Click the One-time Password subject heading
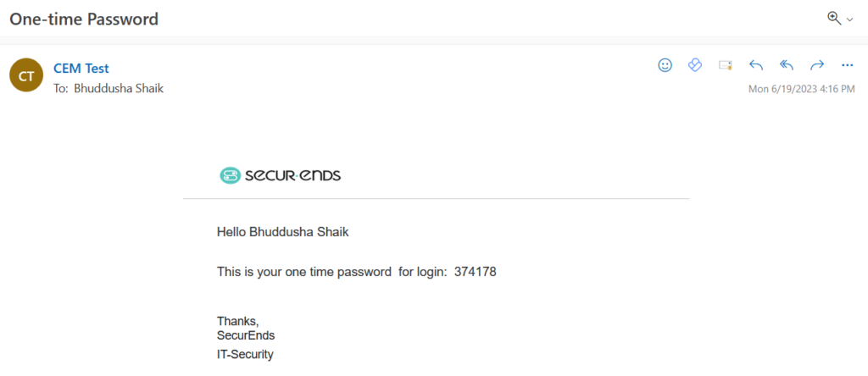 tap(84, 19)
